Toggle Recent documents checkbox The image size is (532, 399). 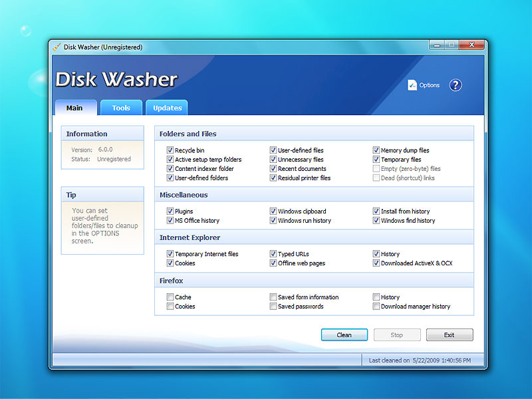click(273, 168)
